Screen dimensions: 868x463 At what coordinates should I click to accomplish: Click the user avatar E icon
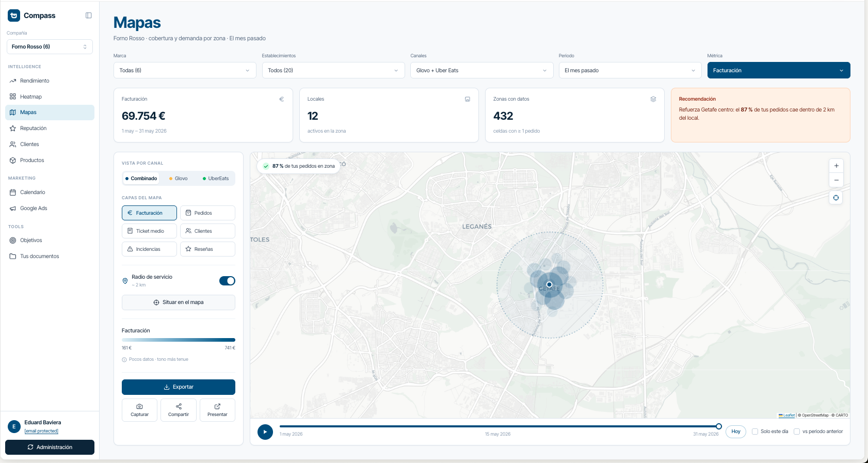coord(14,427)
